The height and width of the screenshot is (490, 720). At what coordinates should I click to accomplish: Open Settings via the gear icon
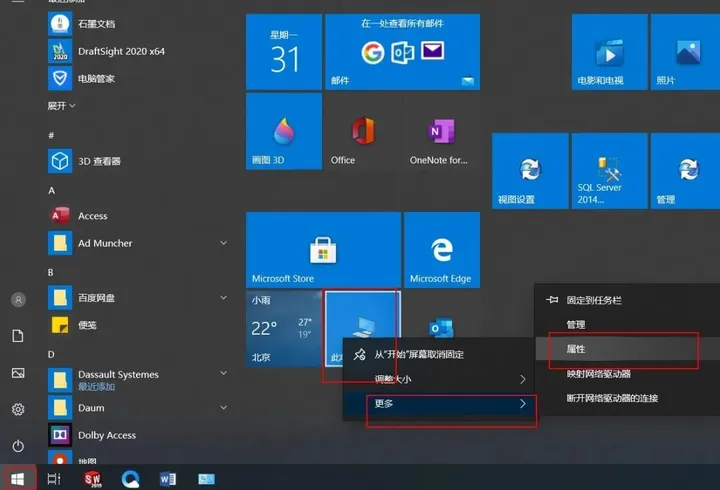(x=18, y=409)
